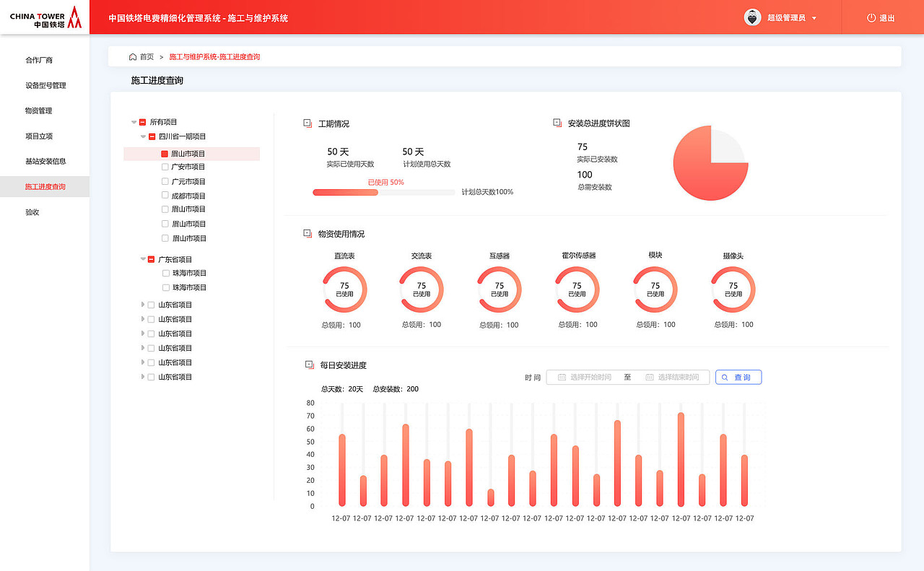Click the calendar icon in end time field
The height and width of the screenshot is (571, 924).
coord(649,377)
